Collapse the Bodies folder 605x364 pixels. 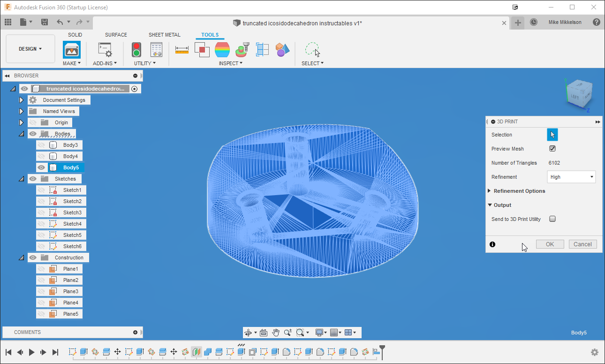(x=21, y=133)
